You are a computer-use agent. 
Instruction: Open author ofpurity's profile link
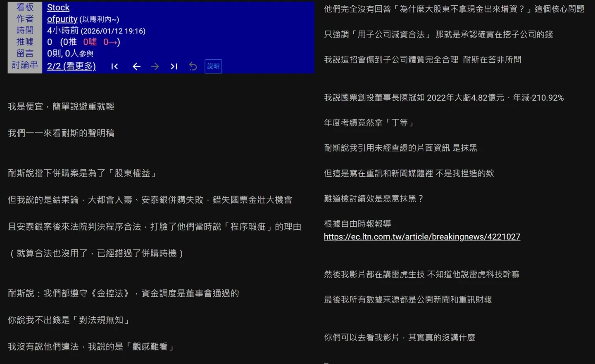[x=62, y=19]
